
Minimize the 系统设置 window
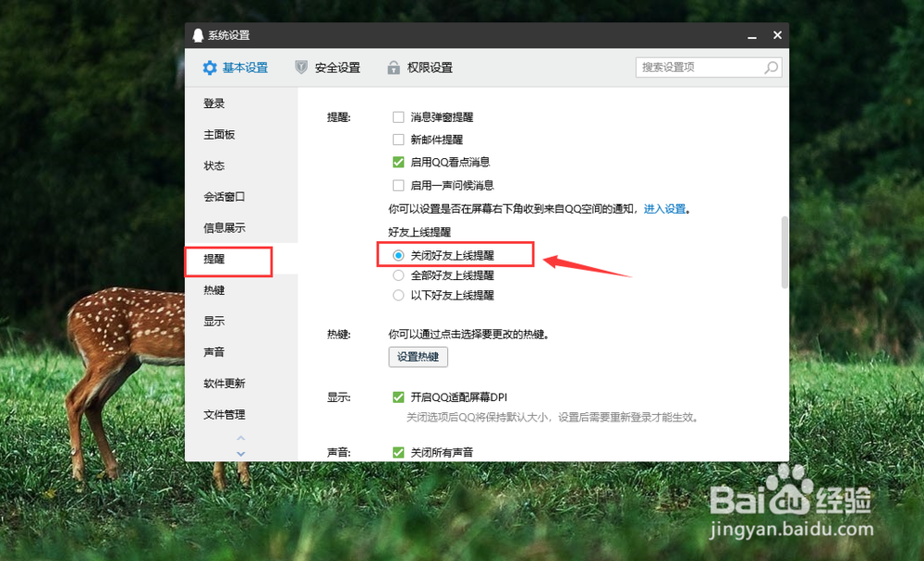(x=752, y=36)
